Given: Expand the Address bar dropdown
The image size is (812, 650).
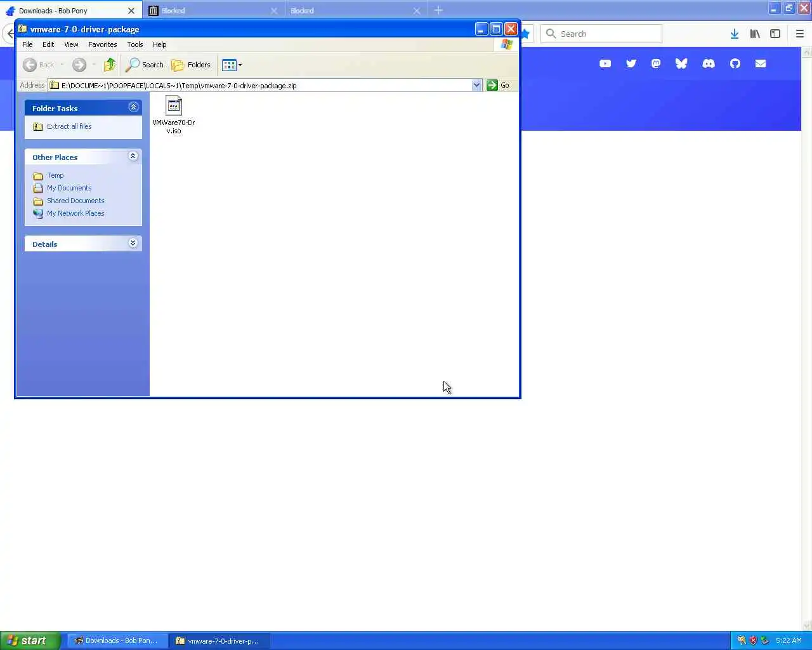Looking at the screenshot, I should [476, 85].
